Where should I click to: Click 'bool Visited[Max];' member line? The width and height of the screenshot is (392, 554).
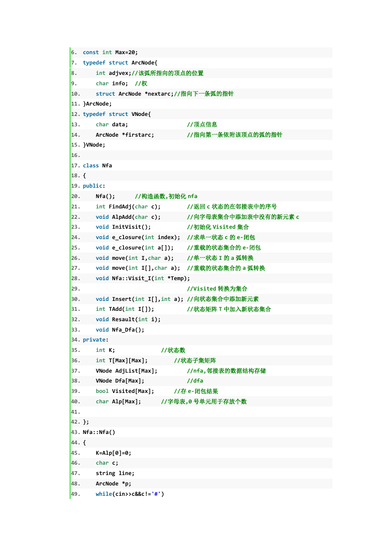[125, 391]
